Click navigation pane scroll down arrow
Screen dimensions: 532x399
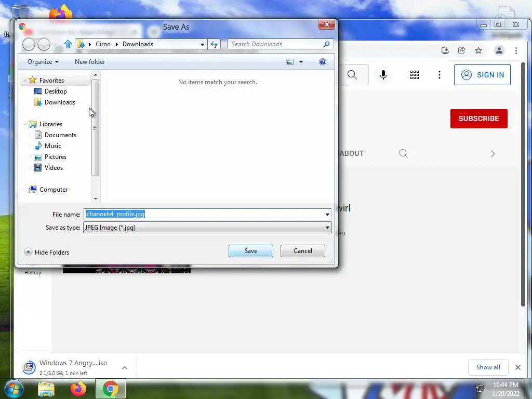pyautogui.click(x=96, y=199)
